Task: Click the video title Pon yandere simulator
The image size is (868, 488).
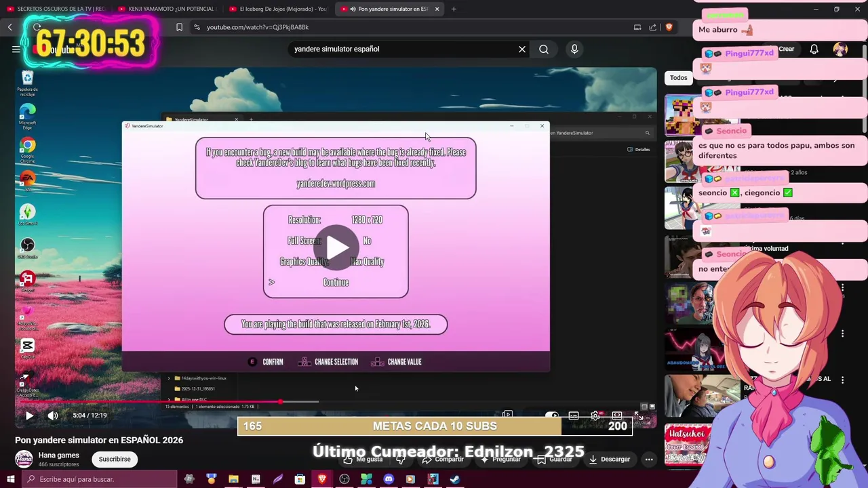Action: (x=99, y=440)
